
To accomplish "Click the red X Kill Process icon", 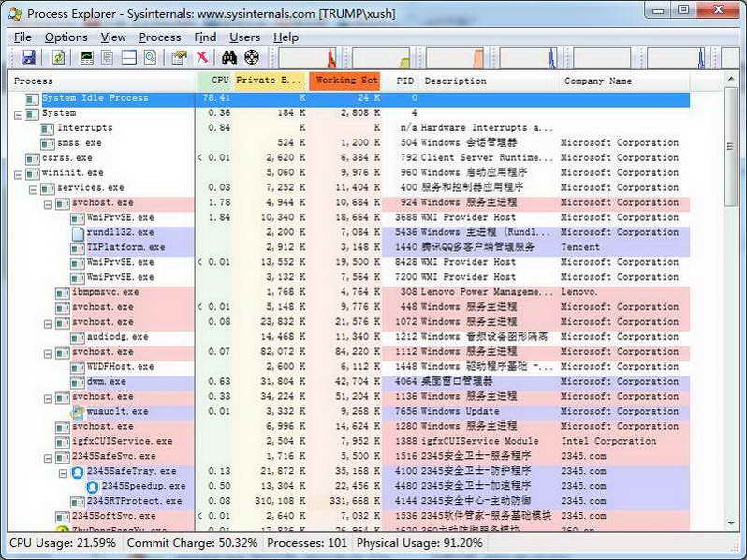I will pos(202,58).
